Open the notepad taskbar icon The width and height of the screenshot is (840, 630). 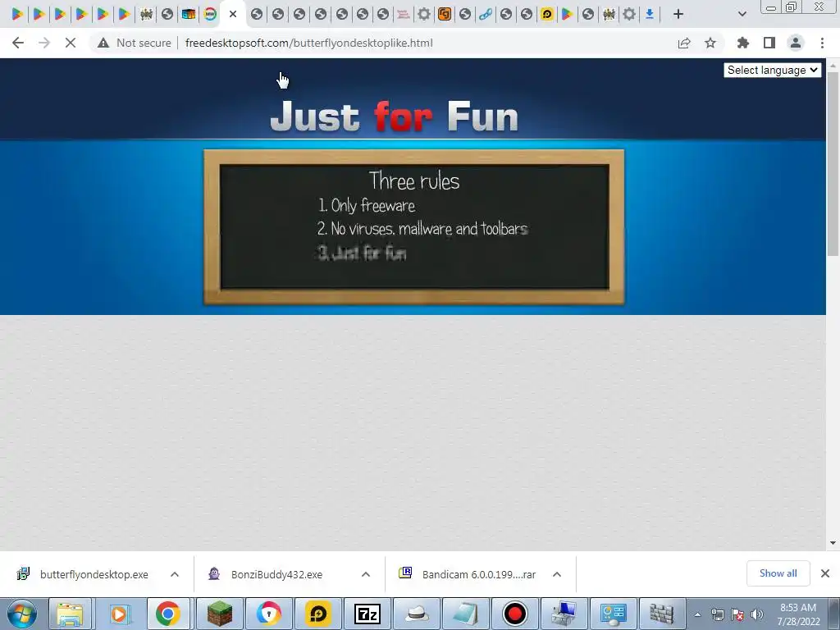[x=466, y=614]
